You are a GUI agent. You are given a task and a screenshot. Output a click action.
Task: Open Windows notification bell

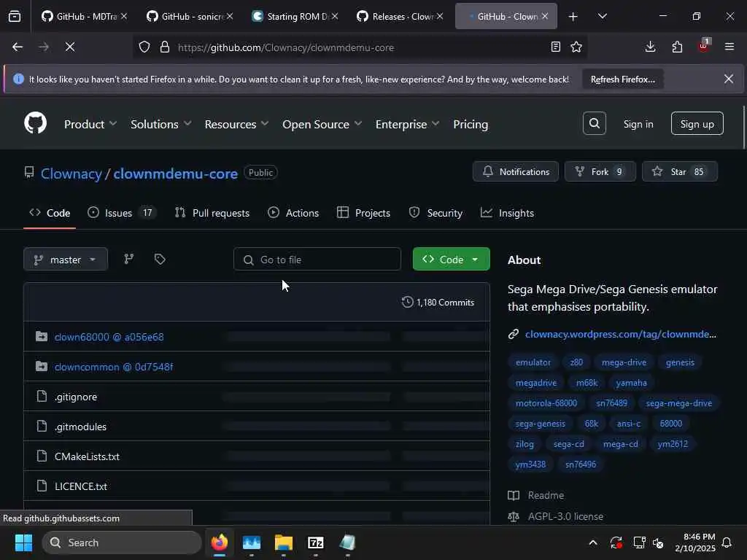[x=727, y=542]
